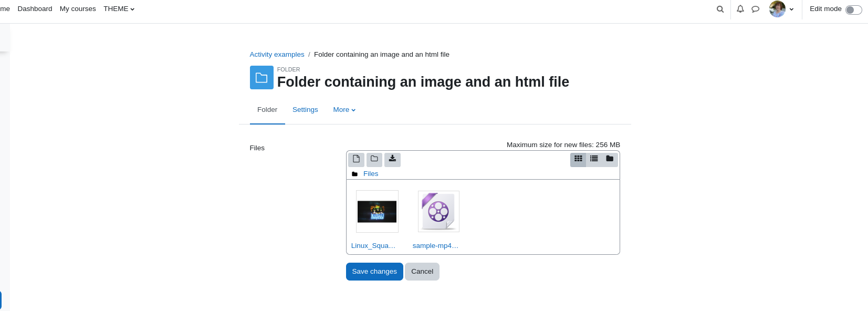Click the page heading 'Folder containing an image...'
This screenshot has height=311, width=868.
[423, 82]
